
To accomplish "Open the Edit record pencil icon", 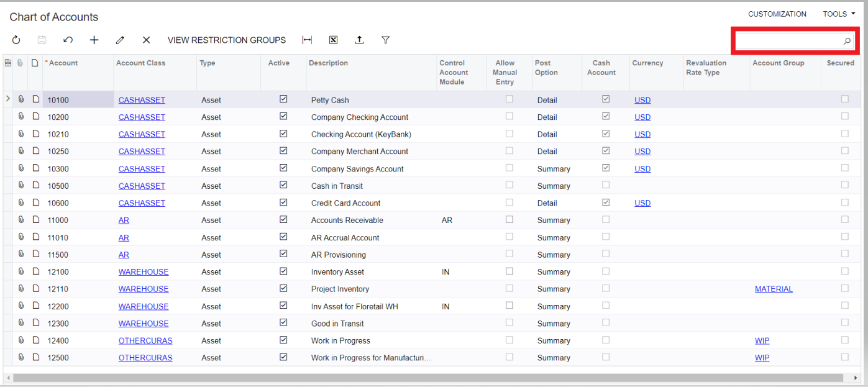I will pyautogui.click(x=120, y=40).
